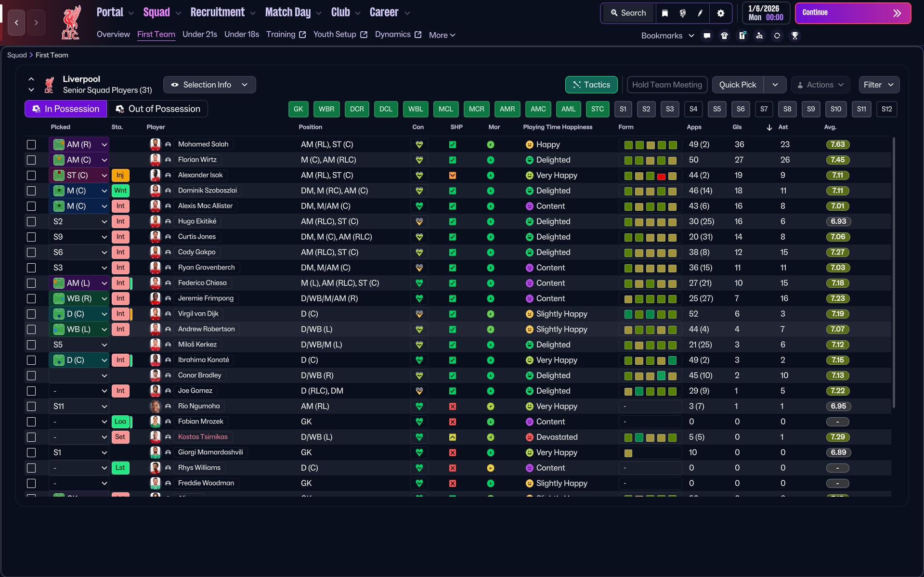Navigate back with the left arrow button
Image resolution: width=924 pixels, height=577 pixels.
tap(16, 23)
